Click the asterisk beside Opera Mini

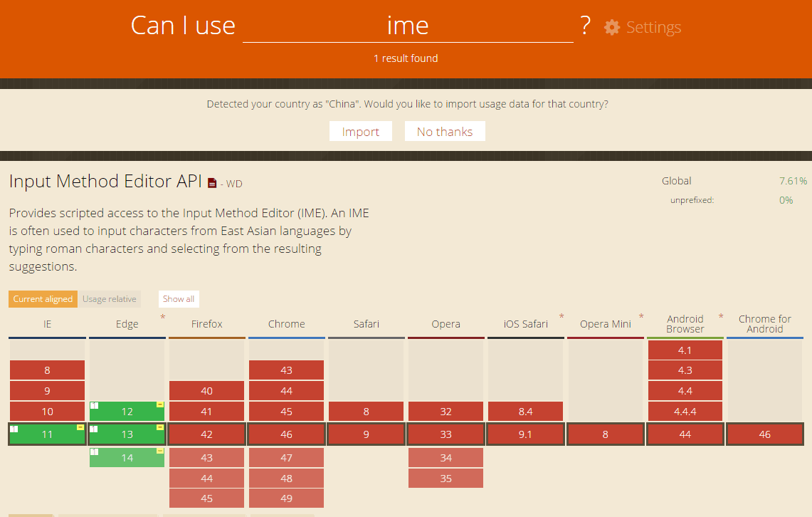pyautogui.click(x=641, y=316)
